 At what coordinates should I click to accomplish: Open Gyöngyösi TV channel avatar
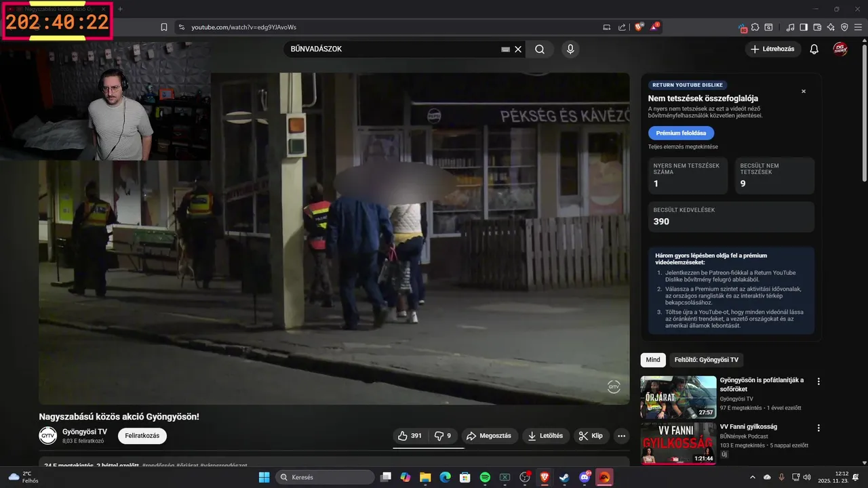pyautogui.click(x=47, y=436)
